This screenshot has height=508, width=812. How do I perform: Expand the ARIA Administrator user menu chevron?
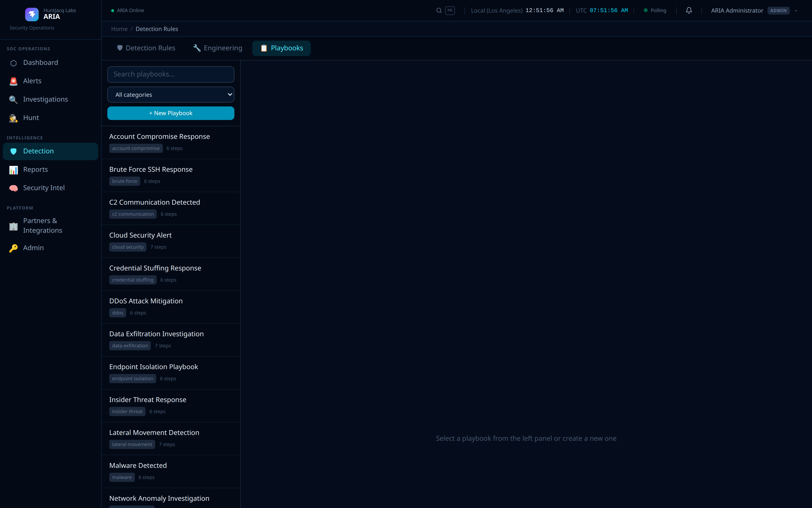796,10
